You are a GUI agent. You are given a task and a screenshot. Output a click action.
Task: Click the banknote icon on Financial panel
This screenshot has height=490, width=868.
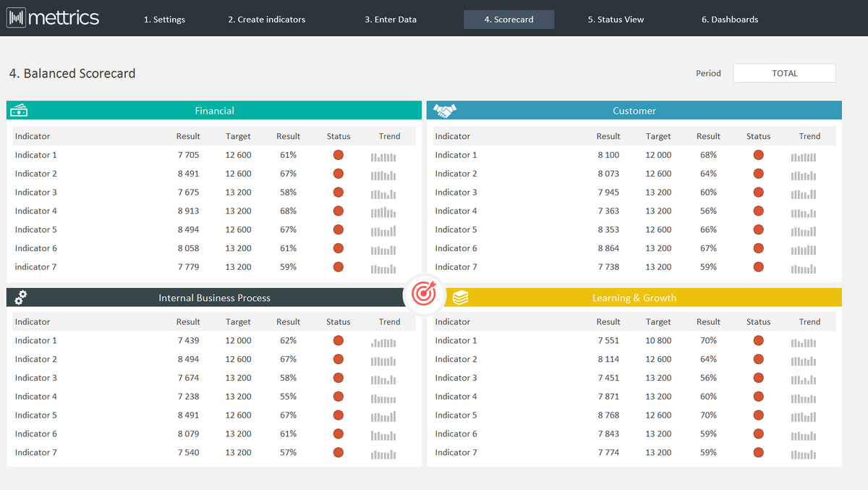[19, 110]
